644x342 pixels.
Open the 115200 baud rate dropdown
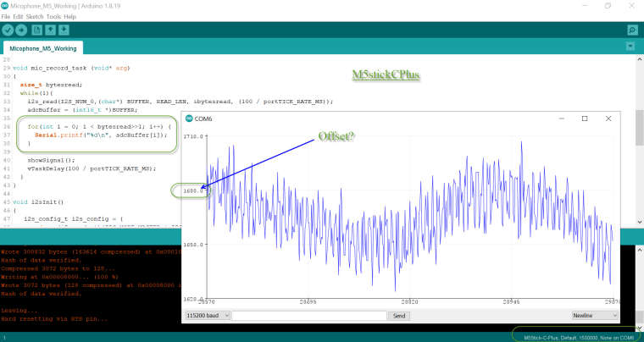208,316
